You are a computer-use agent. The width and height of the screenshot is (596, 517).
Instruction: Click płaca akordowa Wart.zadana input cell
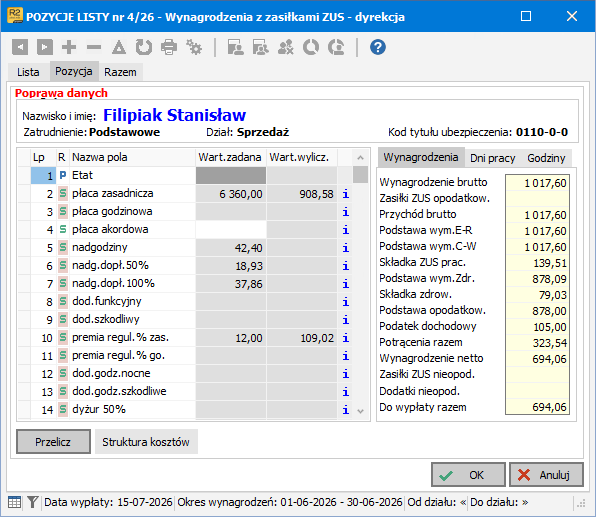click(x=231, y=230)
